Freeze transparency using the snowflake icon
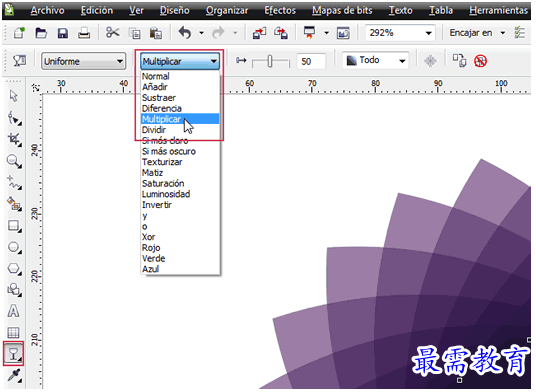 pos(430,61)
